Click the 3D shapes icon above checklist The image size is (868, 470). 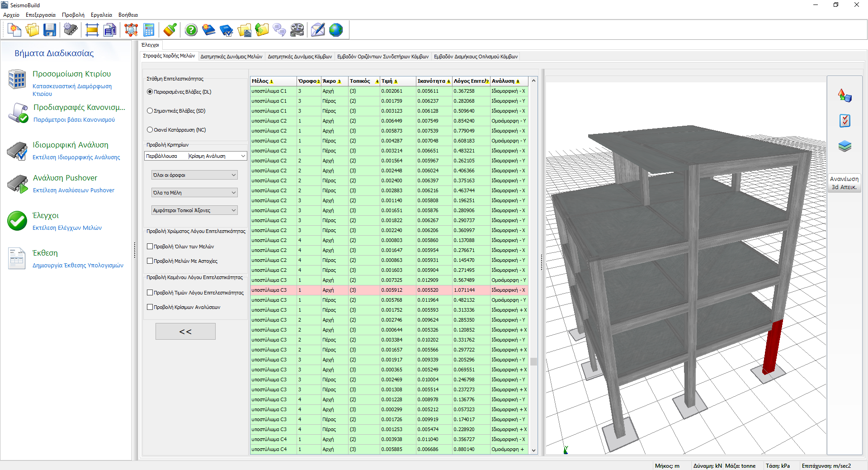pos(844,95)
